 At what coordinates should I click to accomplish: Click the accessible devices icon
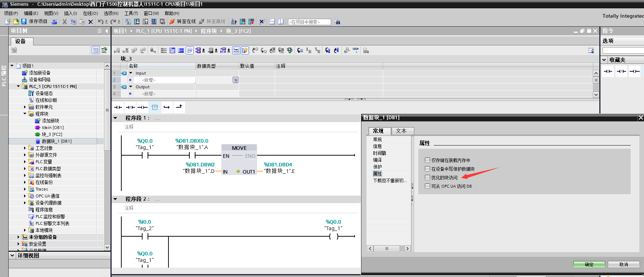[x=234, y=22]
